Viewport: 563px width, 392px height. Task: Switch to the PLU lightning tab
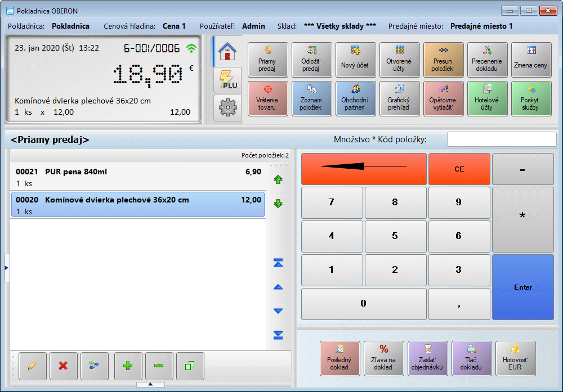point(227,80)
